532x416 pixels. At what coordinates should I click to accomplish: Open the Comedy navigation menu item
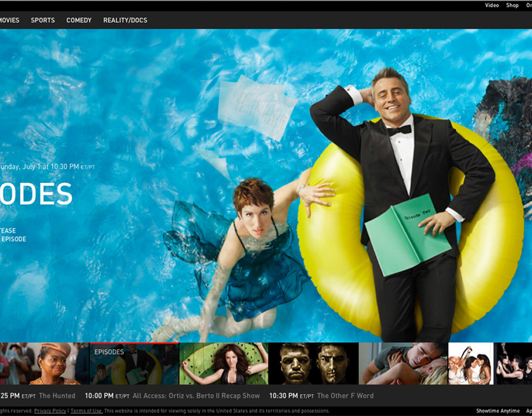79,20
